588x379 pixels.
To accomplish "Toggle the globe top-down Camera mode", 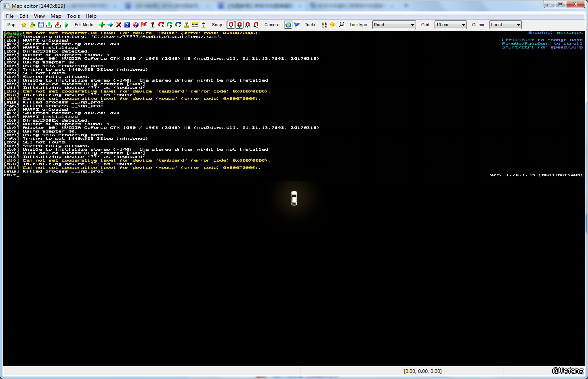I will click(288, 25).
